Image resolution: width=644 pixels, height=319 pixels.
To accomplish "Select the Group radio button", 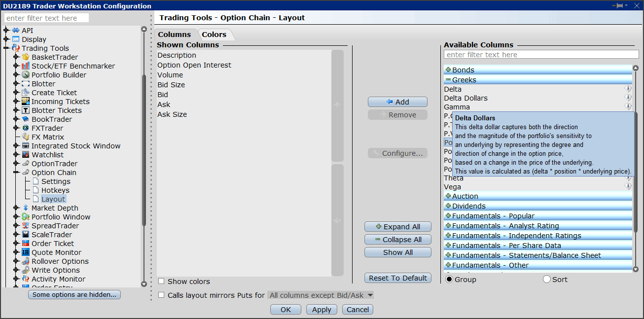I will [449, 279].
